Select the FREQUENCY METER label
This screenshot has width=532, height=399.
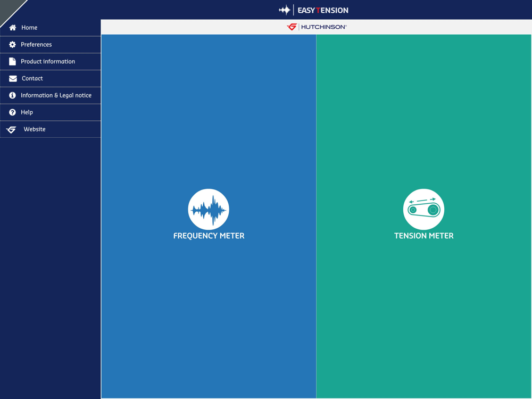coord(209,236)
